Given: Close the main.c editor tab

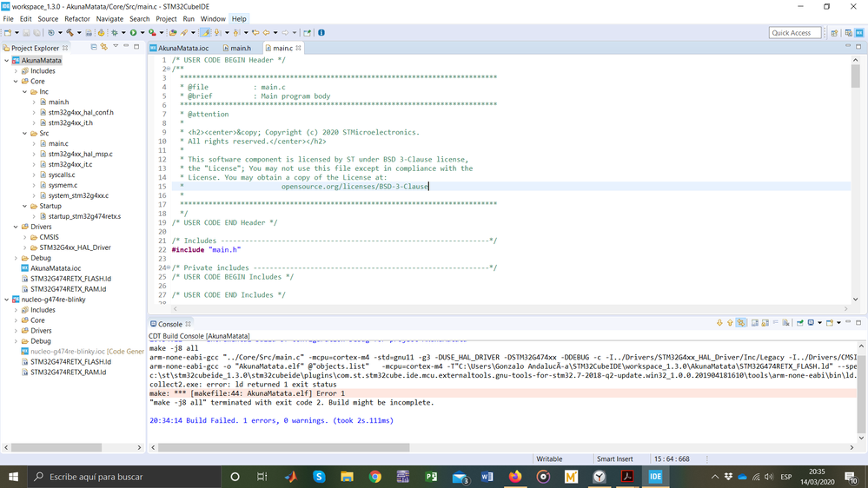Looking at the screenshot, I should click(298, 48).
